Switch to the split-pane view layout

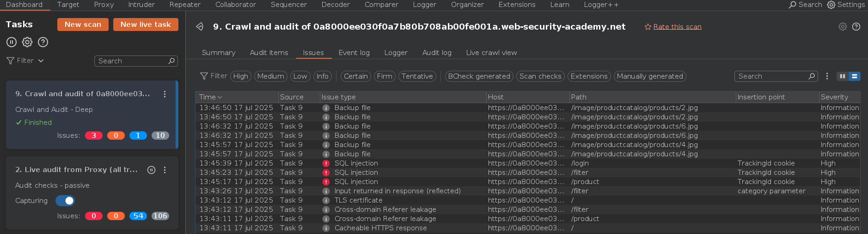[x=843, y=76]
